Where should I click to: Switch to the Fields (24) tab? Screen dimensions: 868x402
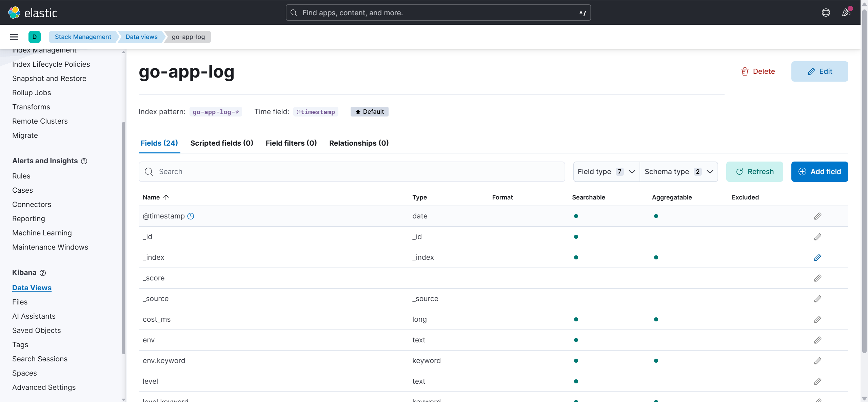159,143
